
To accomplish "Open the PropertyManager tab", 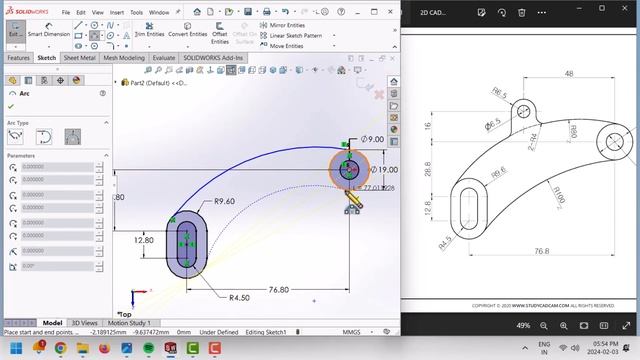I will (28, 80).
